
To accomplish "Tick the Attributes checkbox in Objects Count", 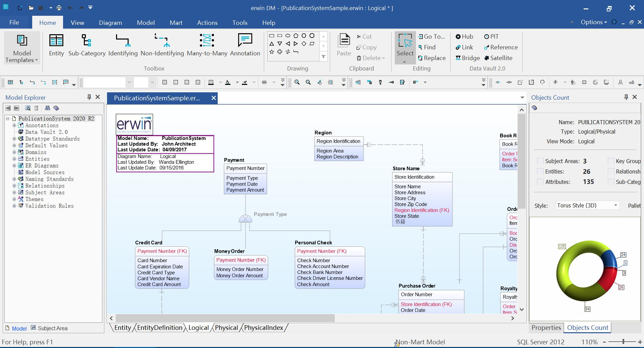I will click(x=540, y=182).
